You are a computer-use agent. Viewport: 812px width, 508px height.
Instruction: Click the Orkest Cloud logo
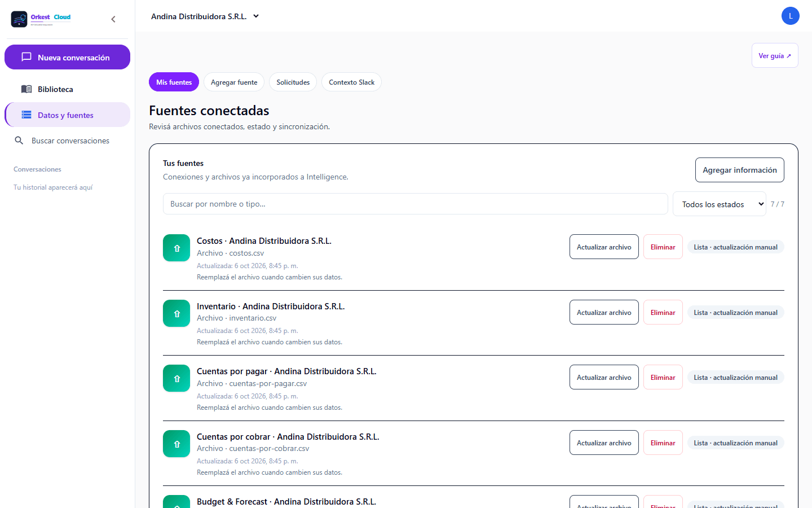click(41, 19)
